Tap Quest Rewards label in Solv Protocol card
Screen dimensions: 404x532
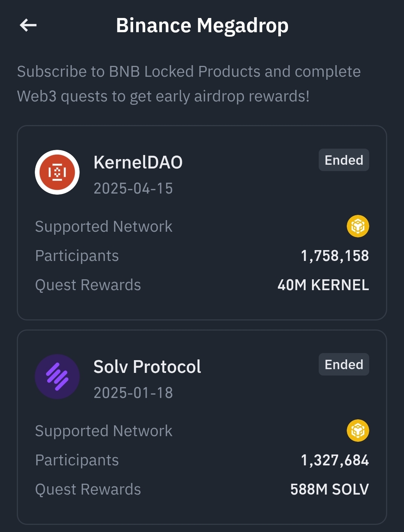click(x=88, y=490)
